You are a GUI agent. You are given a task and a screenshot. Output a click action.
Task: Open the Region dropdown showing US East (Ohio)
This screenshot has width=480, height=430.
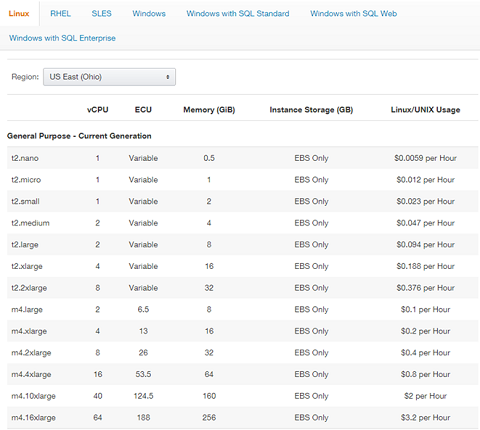click(x=109, y=77)
